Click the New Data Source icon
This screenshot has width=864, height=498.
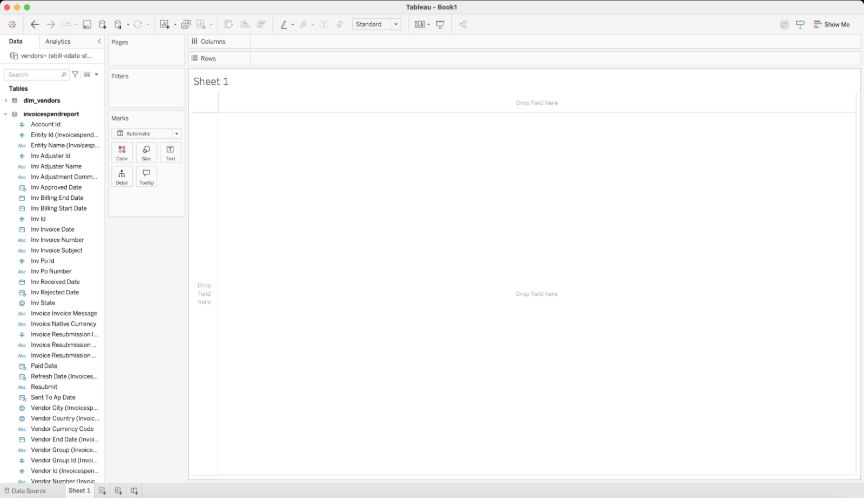coord(102,24)
